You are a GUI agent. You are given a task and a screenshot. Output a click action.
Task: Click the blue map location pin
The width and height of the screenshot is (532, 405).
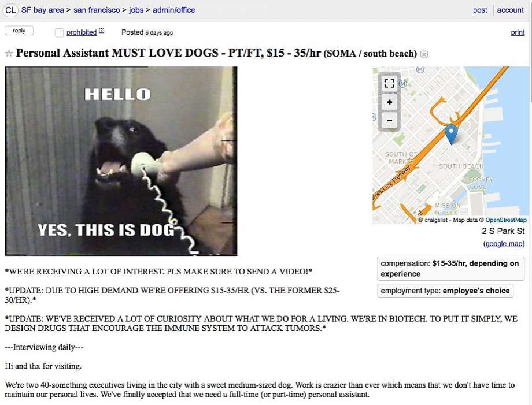tap(451, 134)
